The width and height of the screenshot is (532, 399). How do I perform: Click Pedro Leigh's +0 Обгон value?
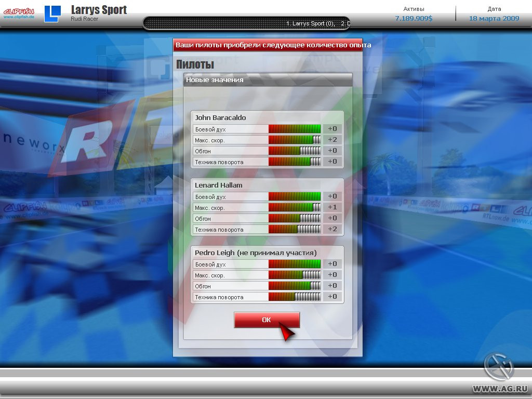coord(332,285)
